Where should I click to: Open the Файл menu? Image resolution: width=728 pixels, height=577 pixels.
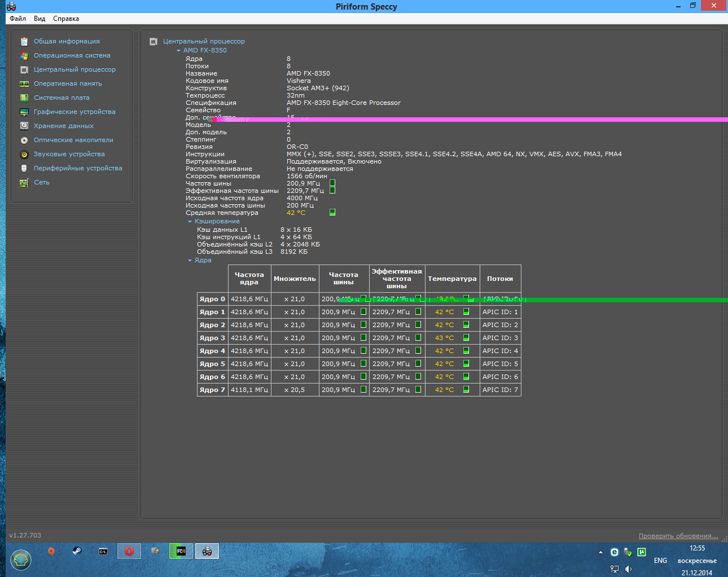click(17, 19)
